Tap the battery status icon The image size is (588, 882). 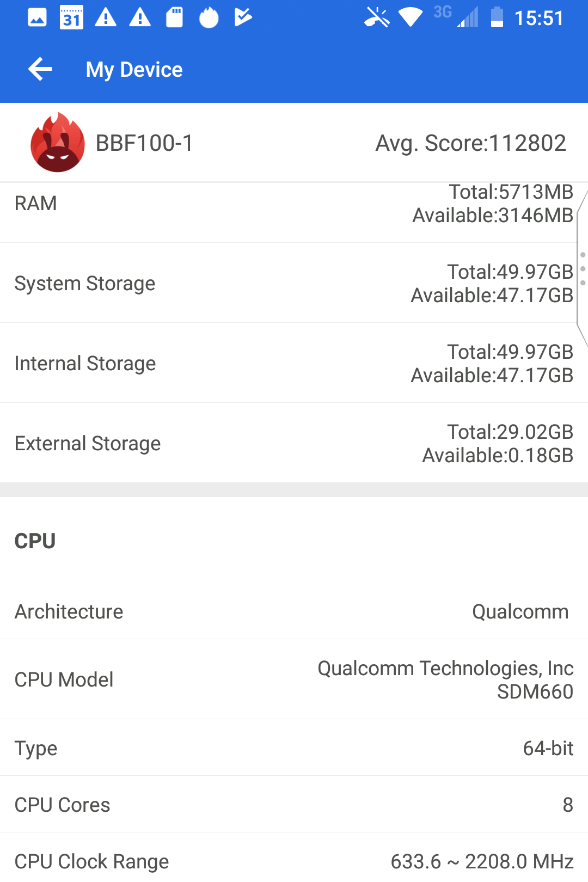pos(497,17)
